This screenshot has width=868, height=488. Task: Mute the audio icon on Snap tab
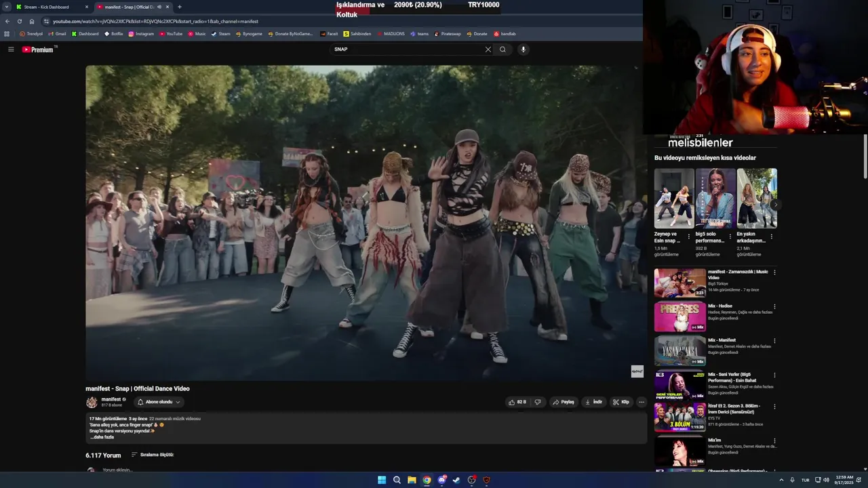pyautogui.click(x=159, y=7)
